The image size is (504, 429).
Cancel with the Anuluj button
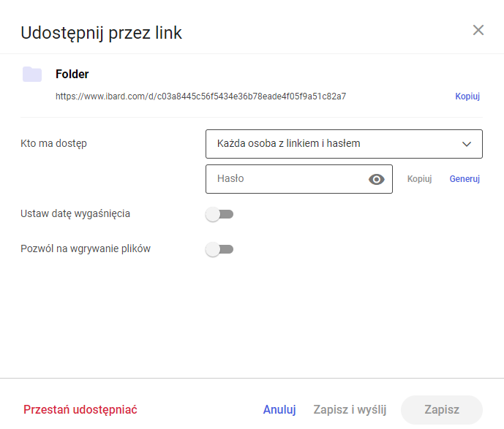click(279, 410)
